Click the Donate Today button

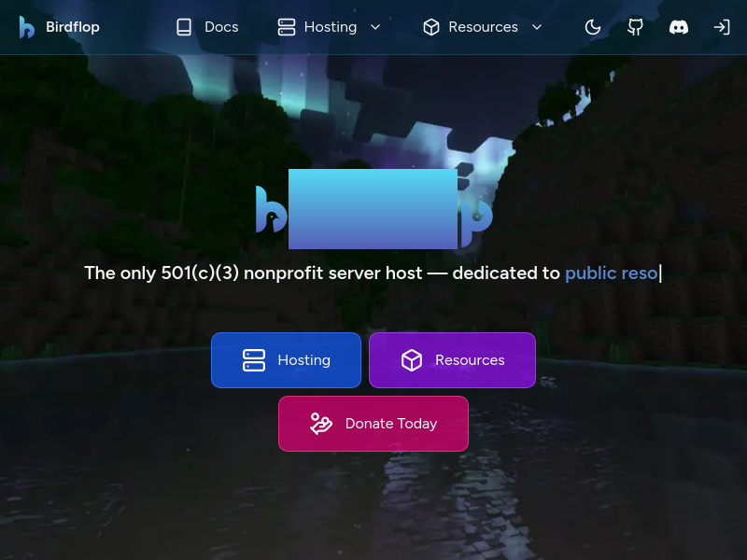tap(373, 424)
